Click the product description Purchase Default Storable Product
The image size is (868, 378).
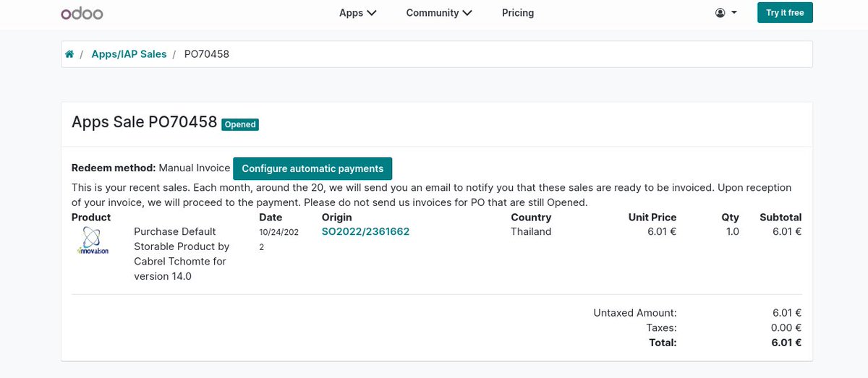[182, 254]
